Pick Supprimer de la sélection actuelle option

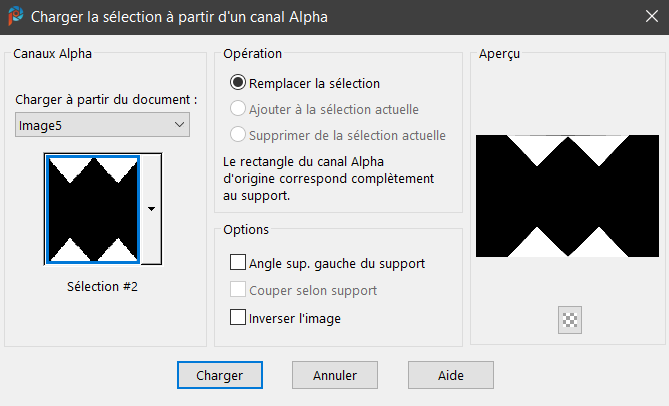pos(238,134)
